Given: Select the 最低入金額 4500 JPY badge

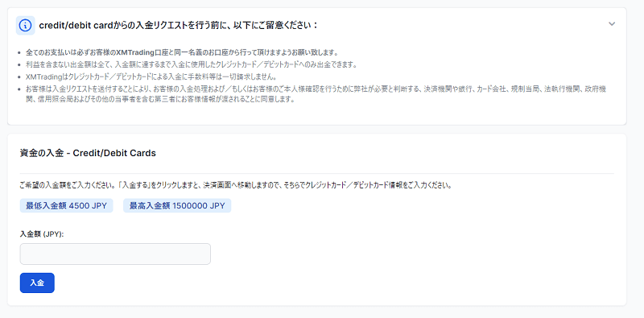Looking at the screenshot, I should pos(66,206).
